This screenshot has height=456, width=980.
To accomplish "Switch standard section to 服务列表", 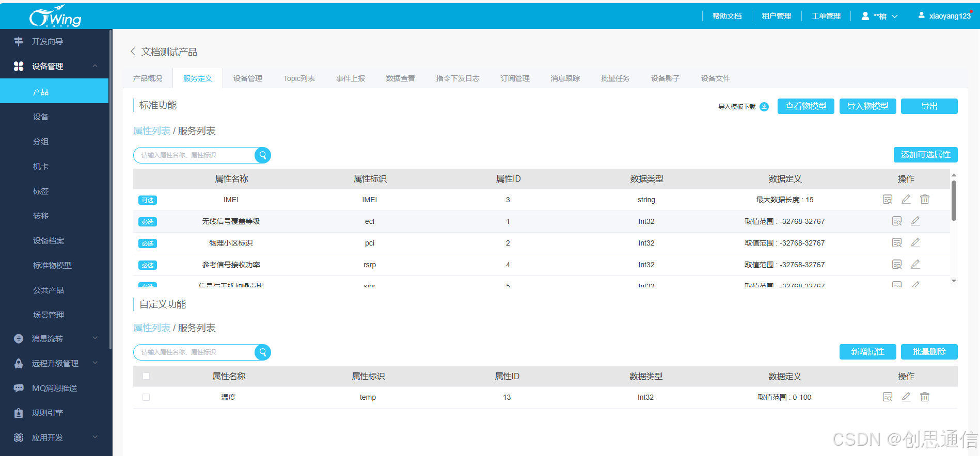I will click(197, 131).
